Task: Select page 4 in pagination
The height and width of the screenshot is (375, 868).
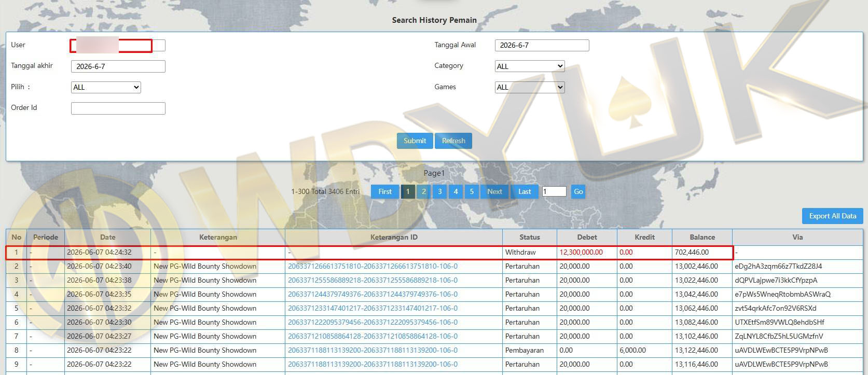Action: point(456,191)
